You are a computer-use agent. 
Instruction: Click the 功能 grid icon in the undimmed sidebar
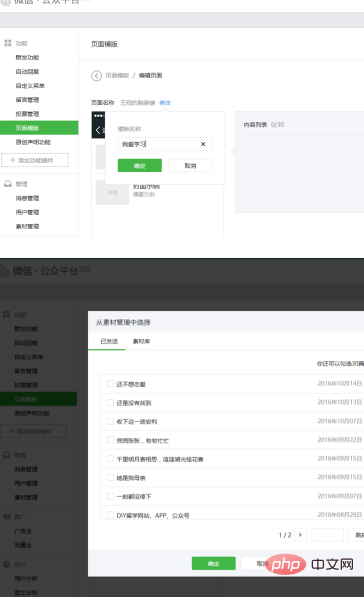[x=8, y=43]
